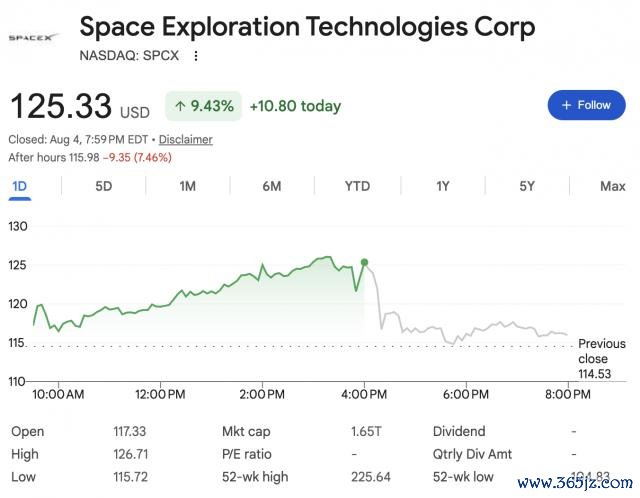Show the 1Y chart range
The width and height of the screenshot is (640, 498).
point(443,187)
